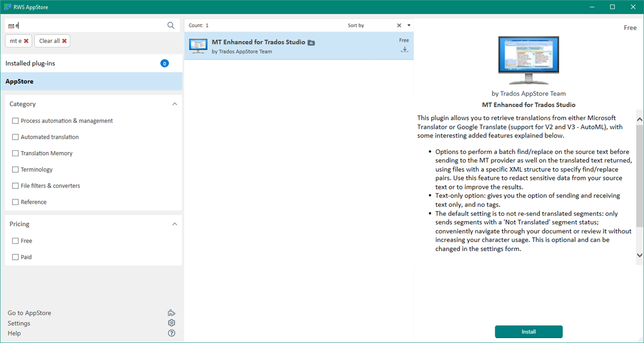Check the Translation Memory category

point(16,154)
